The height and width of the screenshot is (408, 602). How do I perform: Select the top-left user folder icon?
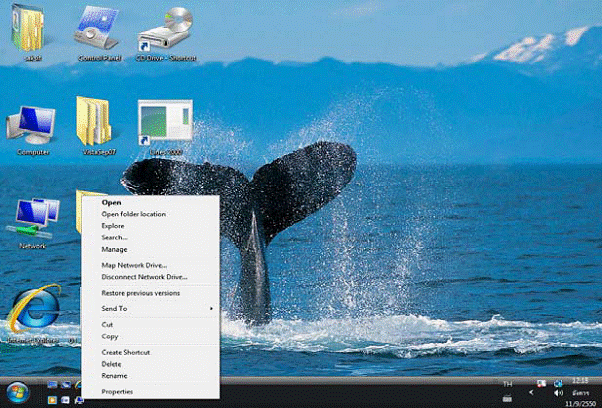coord(28,31)
